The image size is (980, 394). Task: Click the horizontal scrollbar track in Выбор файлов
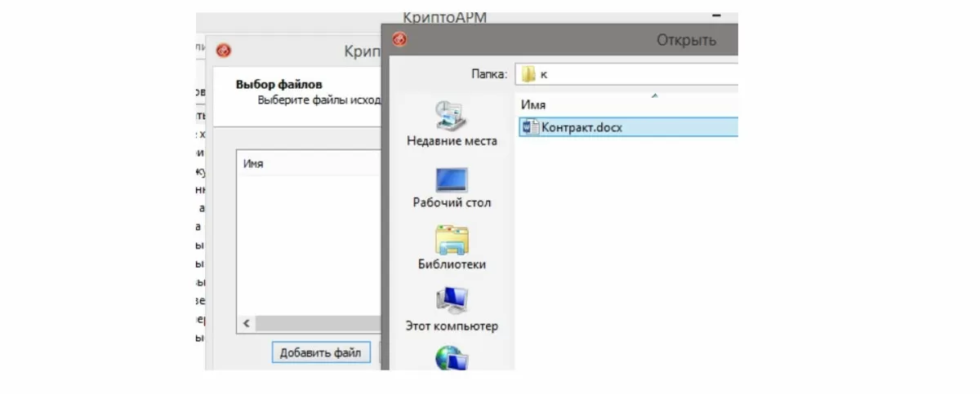tap(318, 324)
